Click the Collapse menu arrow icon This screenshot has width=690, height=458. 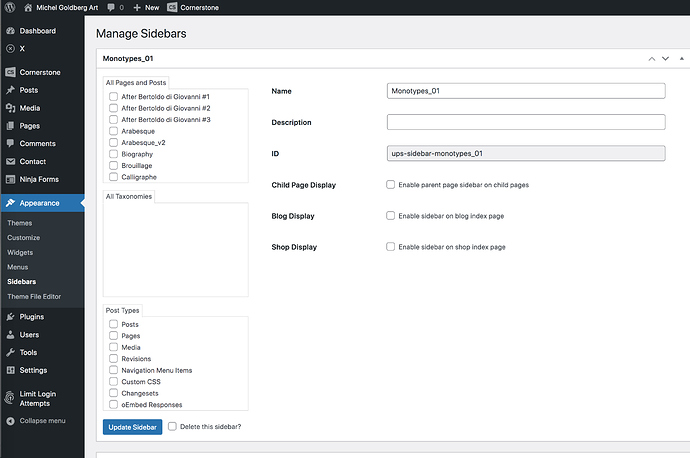coord(11,421)
